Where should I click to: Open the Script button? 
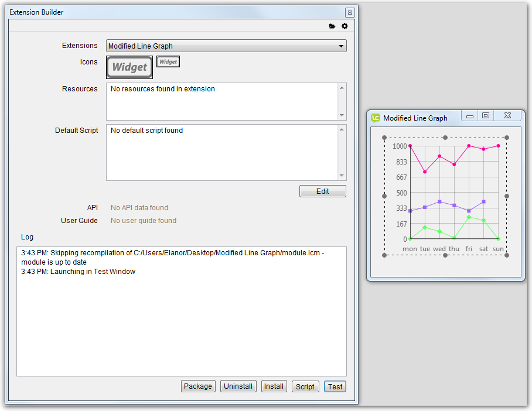click(305, 386)
